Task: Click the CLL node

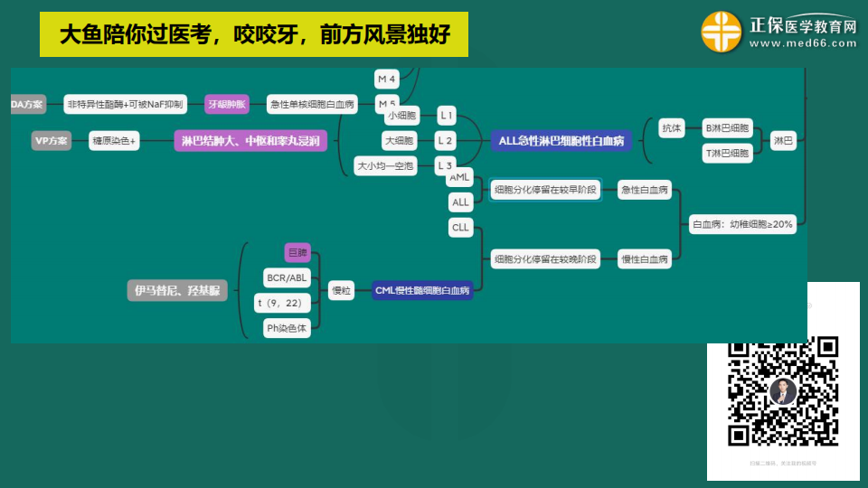Action: point(460,228)
